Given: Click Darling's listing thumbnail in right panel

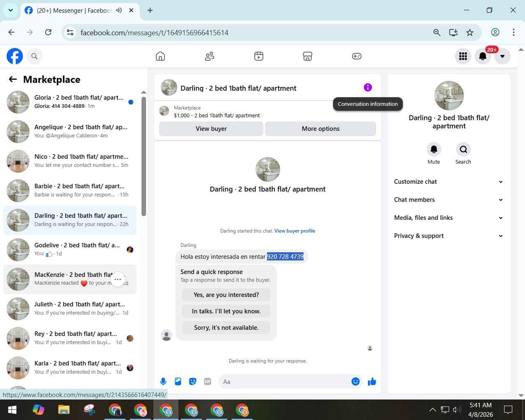Looking at the screenshot, I should point(449,96).
